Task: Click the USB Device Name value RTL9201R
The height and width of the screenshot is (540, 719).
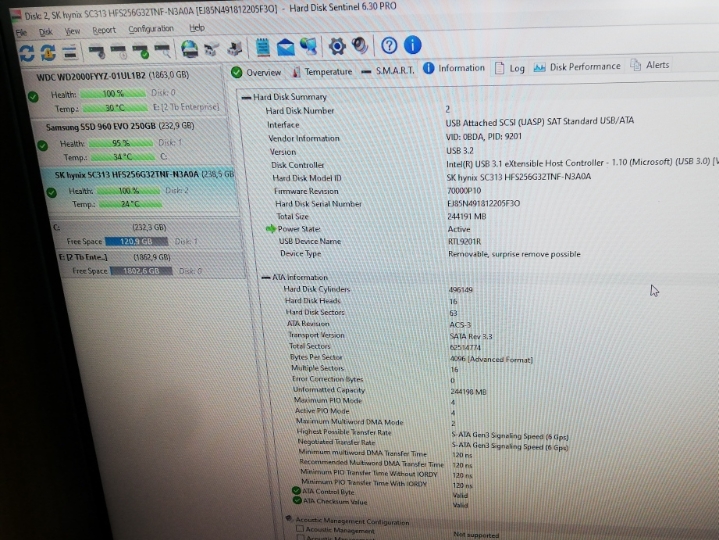Action: pyautogui.click(x=465, y=242)
